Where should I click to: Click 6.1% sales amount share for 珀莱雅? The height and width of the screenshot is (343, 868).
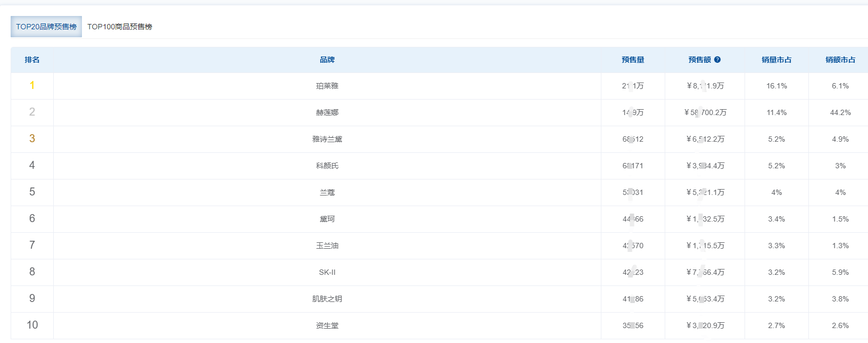pyautogui.click(x=840, y=86)
